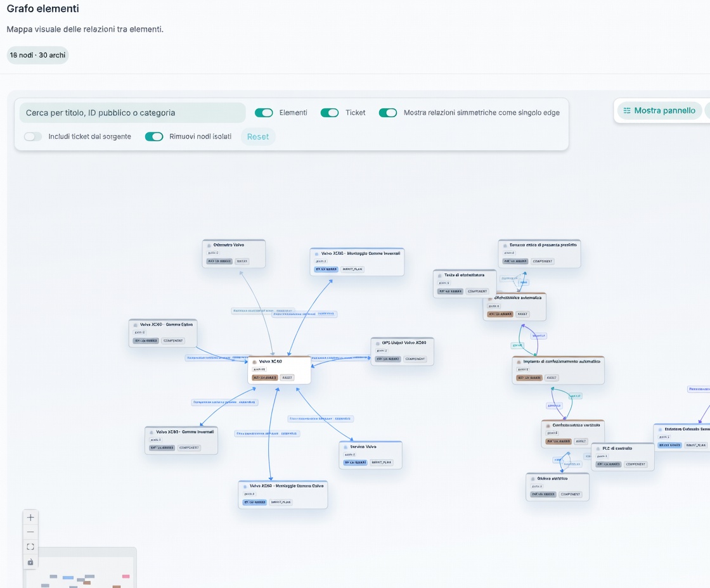710x588 pixels.
Task: Click the icon on PLC di controllo node
Action: (x=598, y=449)
